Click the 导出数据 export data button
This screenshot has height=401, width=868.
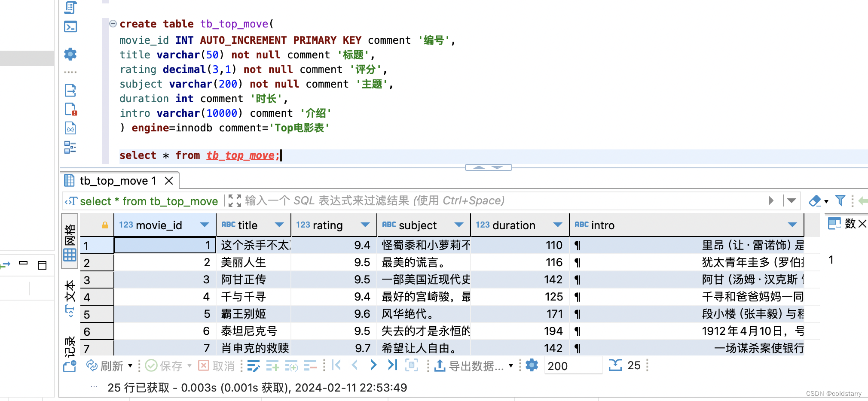(x=468, y=366)
